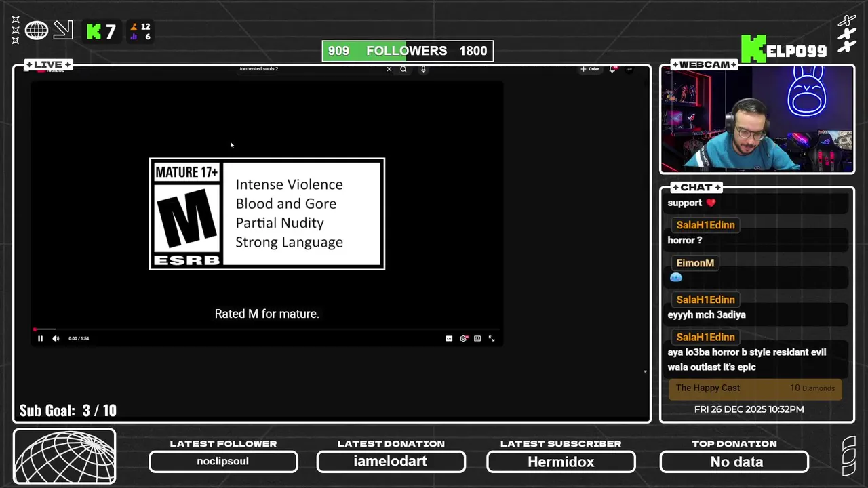
Task: Click the KELPO99 channel logo
Action: (x=784, y=49)
